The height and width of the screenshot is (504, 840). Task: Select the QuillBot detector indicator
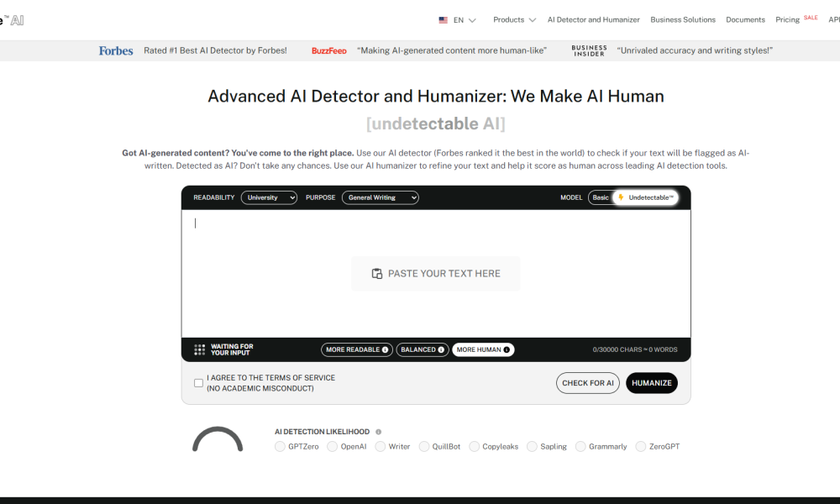[423, 447]
